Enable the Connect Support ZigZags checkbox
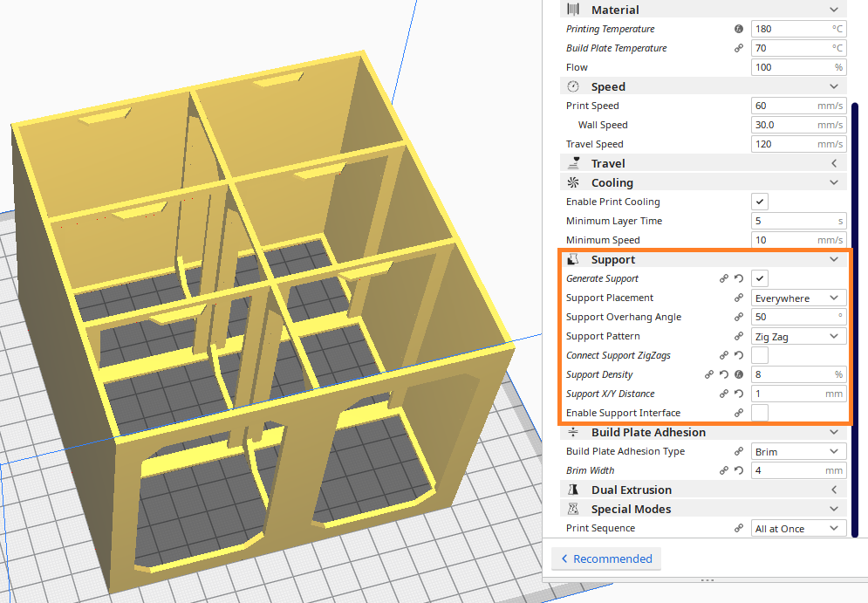The height and width of the screenshot is (603, 868). pyautogui.click(x=761, y=355)
